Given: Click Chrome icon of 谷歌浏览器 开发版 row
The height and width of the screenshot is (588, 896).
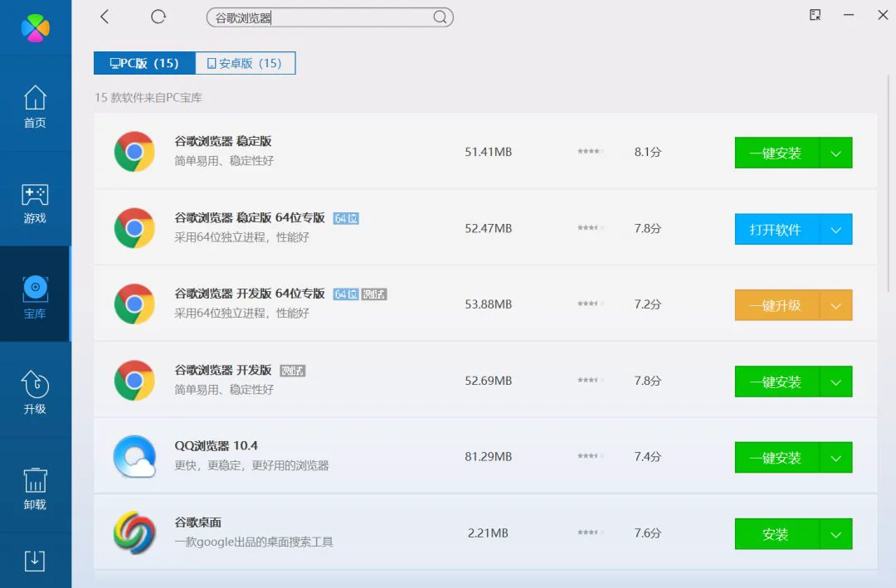Looking at the screenshot, I should click(134, 381).
